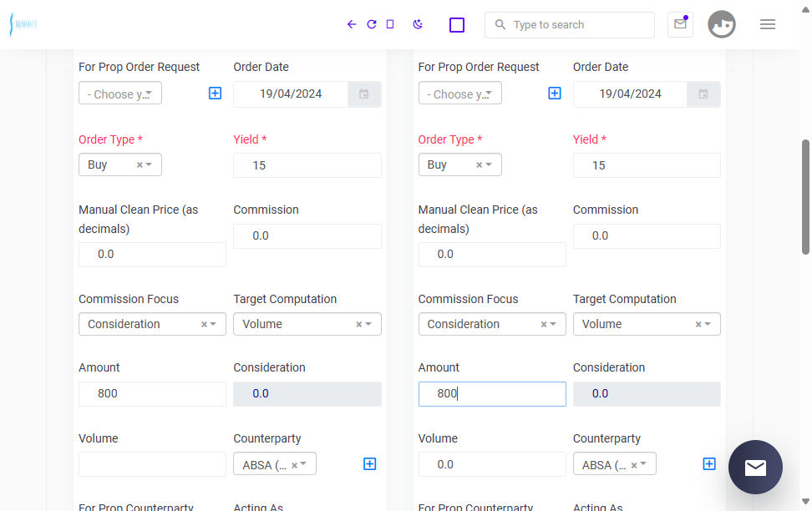Click the purple square fullscreen icon
The image size is (812, 511).
[x=457, y=25]
